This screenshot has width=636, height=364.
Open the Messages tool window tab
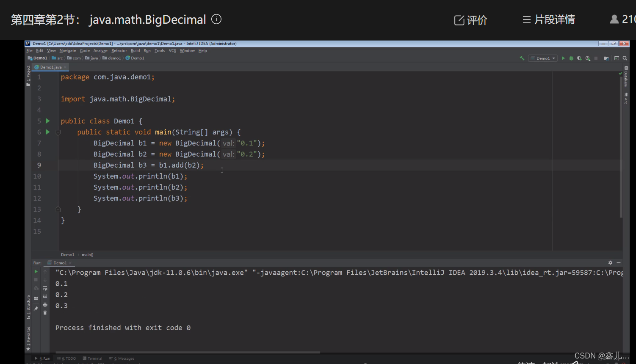point(122,358)
